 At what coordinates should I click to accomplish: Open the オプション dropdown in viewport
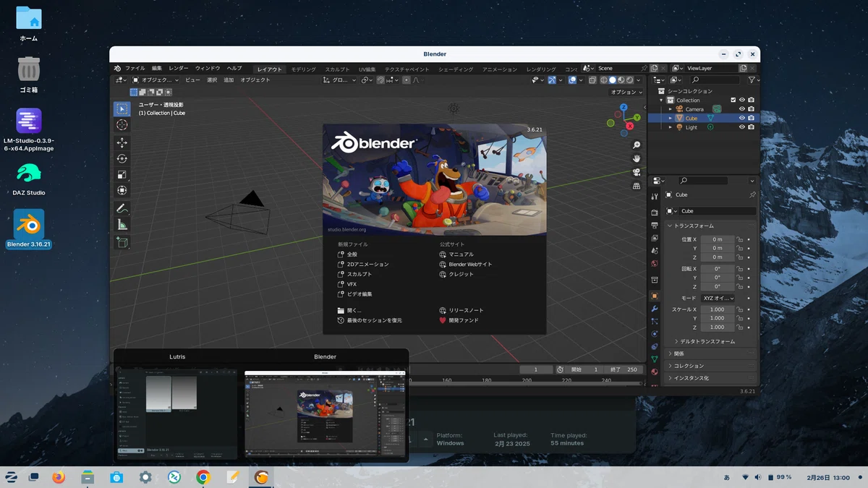626,92
